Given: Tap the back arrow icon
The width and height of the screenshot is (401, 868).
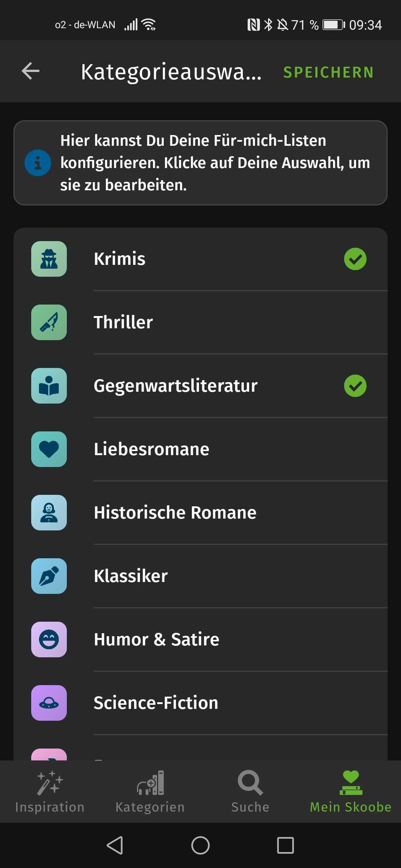Looking at the screenshot, I should pos(30,71).
